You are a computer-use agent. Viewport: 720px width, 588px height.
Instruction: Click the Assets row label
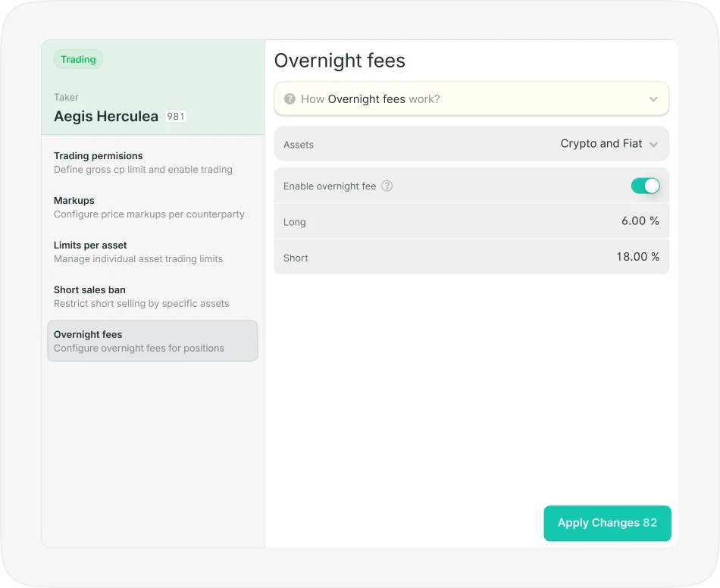[299, 145]
